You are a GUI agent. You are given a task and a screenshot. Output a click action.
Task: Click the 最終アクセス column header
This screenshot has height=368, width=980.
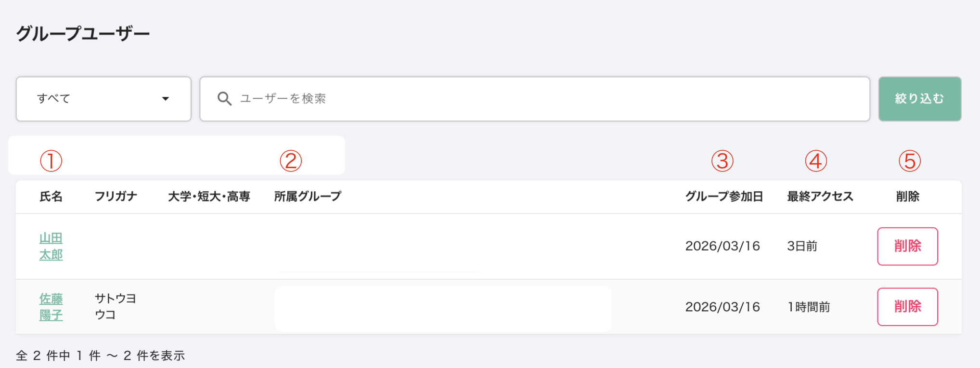coord(820,197)
